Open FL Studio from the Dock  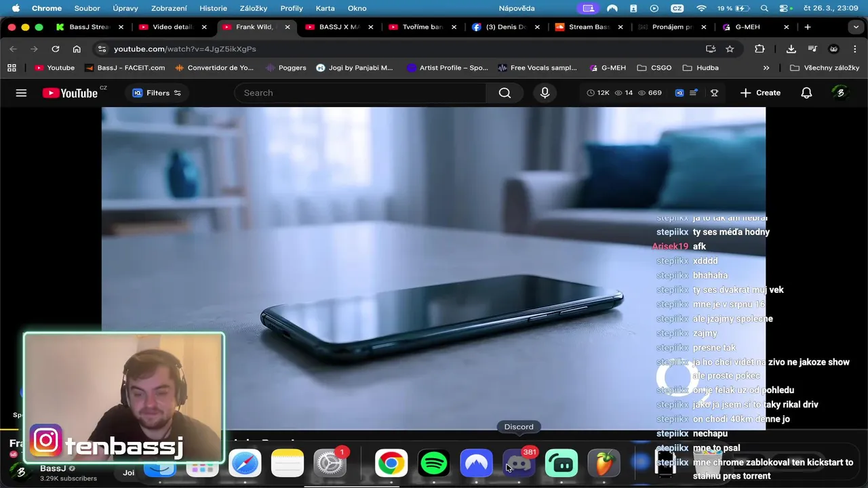(x=604, y=464)
